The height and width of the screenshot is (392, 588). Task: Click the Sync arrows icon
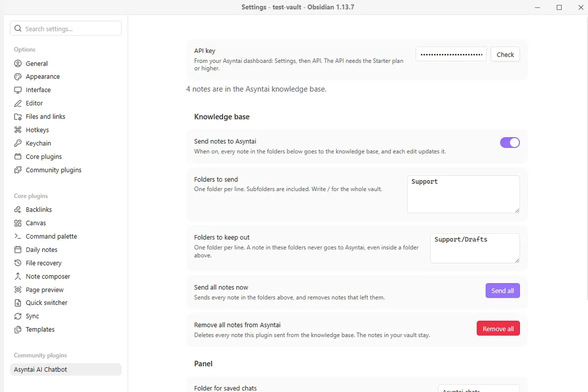[18, 316]
